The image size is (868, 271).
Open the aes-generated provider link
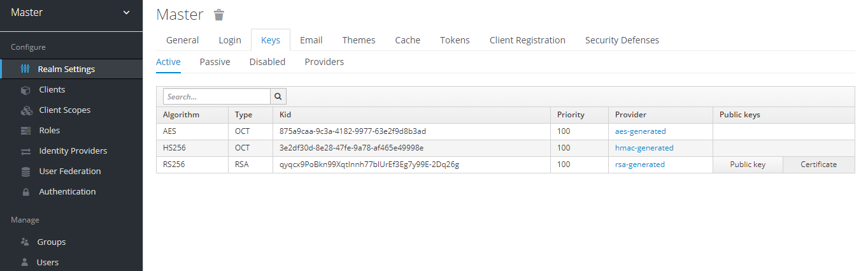(x=640, y=131)
